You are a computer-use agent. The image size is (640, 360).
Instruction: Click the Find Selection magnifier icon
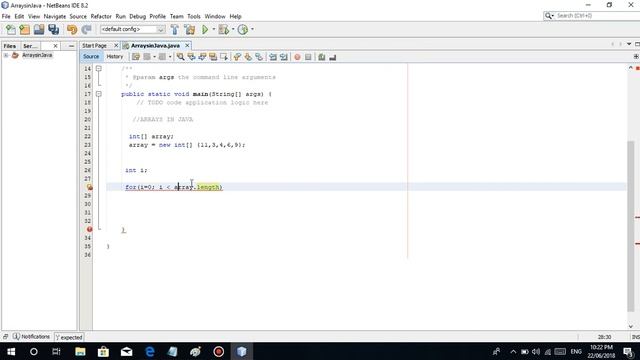coord(180,57)
